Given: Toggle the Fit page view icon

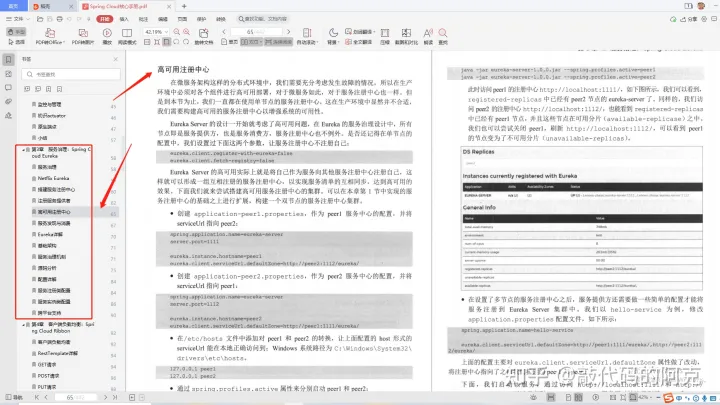Looking at the screenshot, I should 157,42.
